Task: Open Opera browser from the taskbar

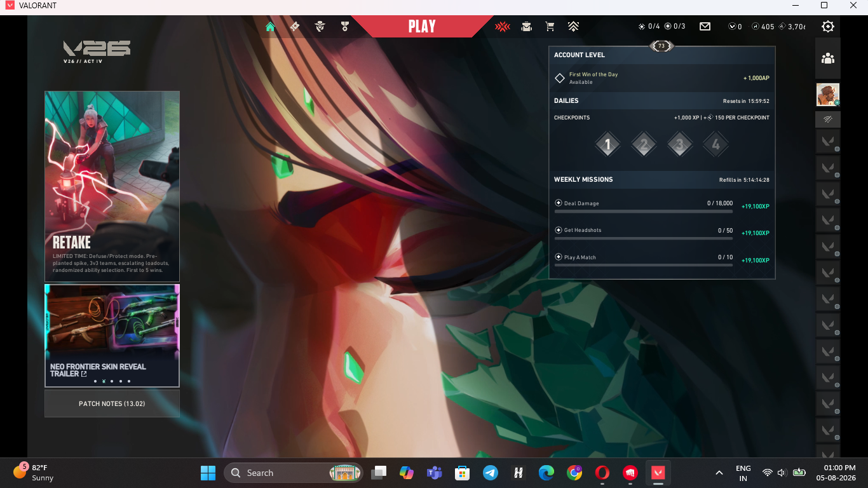Action: click(x=602, y=473)
